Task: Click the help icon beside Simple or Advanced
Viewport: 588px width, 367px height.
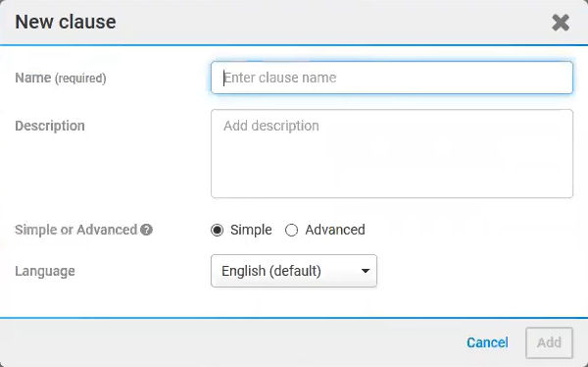Action: (x=146, y=230)
